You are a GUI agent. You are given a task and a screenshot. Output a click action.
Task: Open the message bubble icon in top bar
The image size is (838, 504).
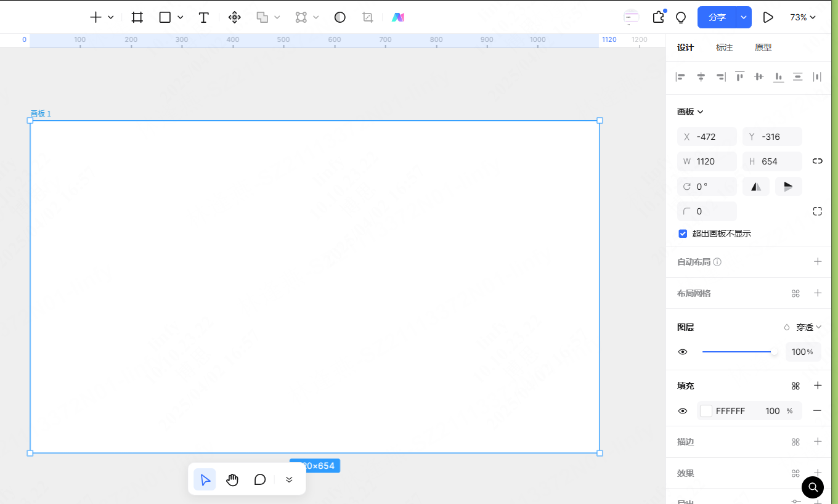tap(631, 17)
